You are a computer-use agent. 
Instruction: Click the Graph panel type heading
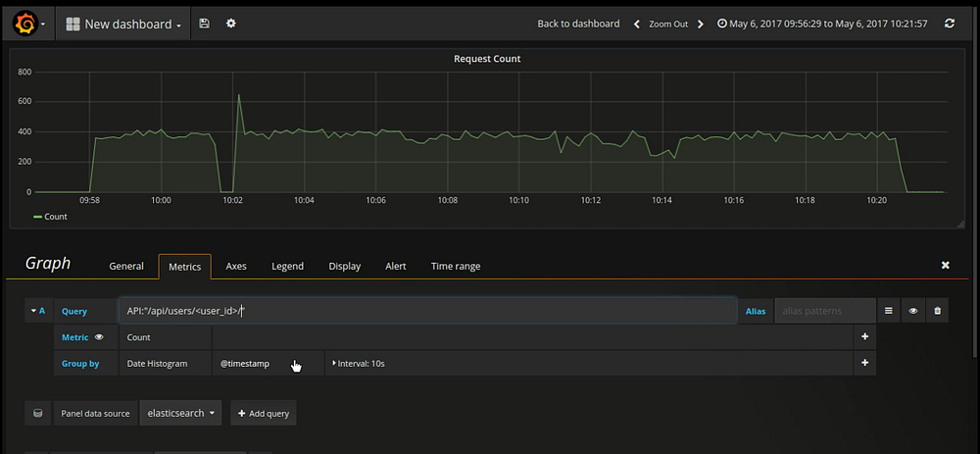coord(48,263)
